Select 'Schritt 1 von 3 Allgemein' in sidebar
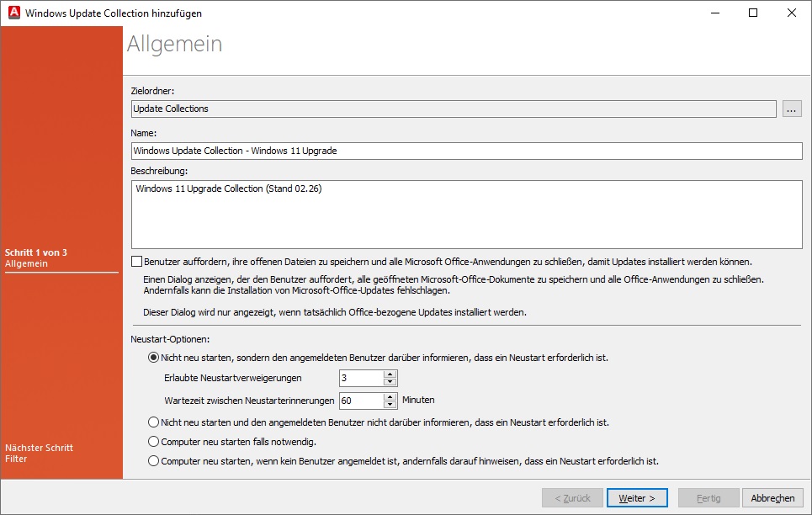The image size is (812, 515). (35, 258)
